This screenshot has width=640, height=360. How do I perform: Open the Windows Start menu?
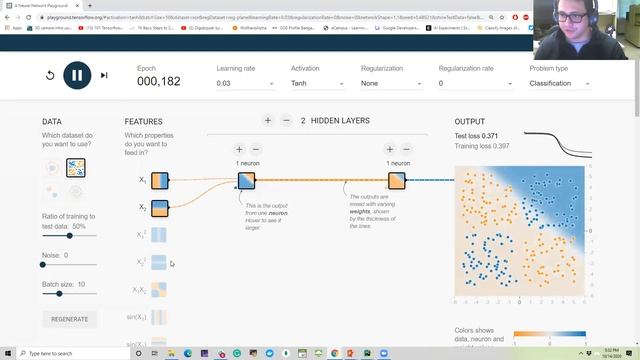click(8, 353)
